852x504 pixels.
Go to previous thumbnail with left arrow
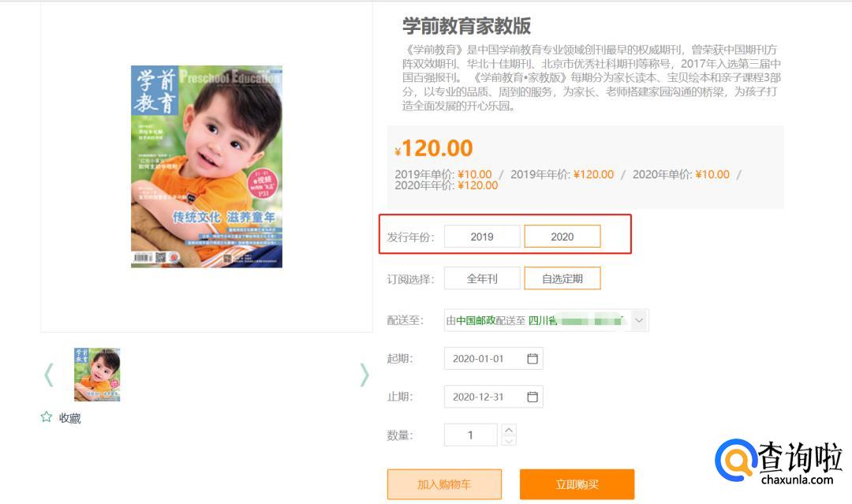[49, 375]
